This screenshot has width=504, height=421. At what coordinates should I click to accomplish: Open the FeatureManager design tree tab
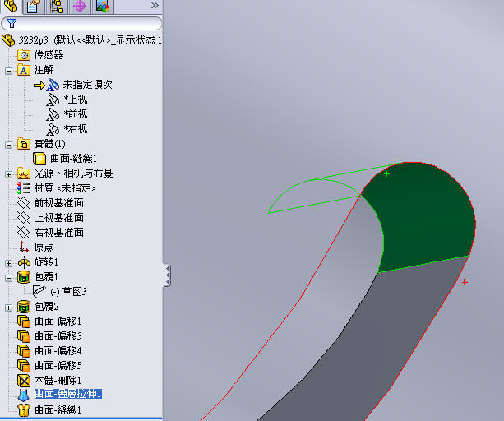click(x=11, y=6)
